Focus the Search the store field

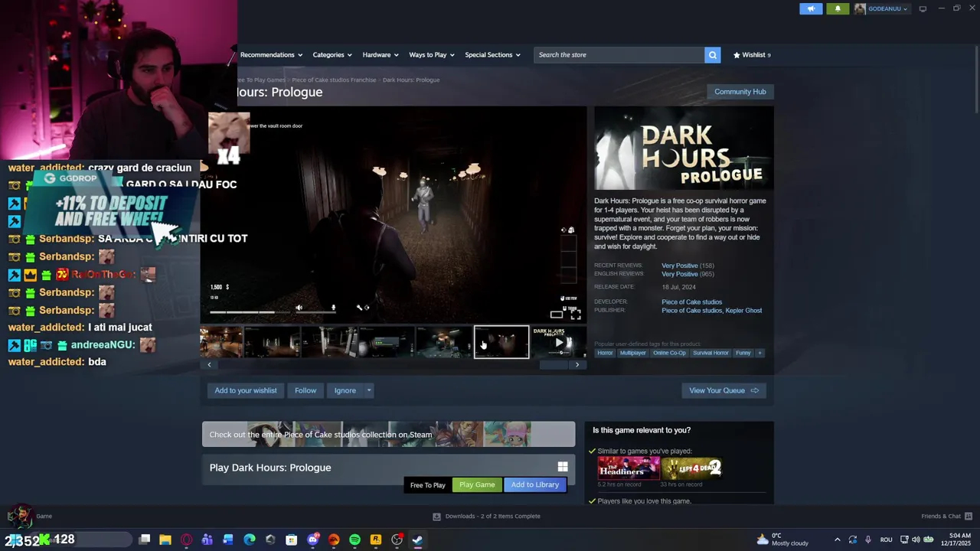(619, 55)
